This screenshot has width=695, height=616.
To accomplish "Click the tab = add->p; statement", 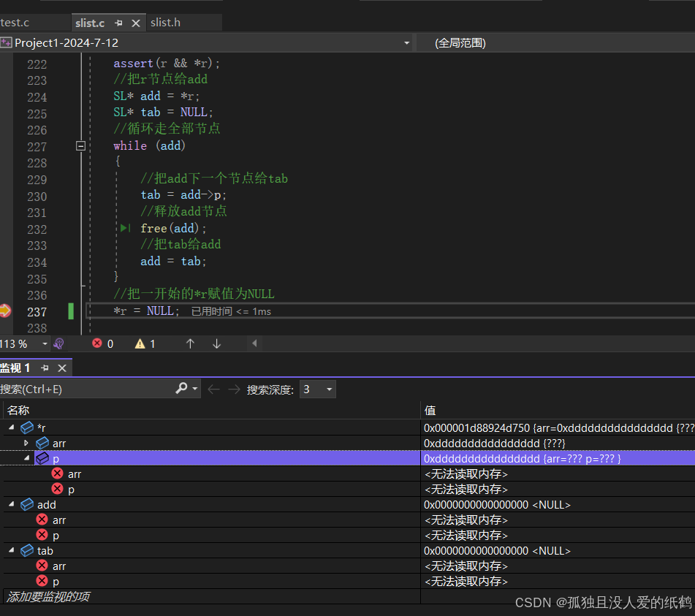I will tap(183, 195).
